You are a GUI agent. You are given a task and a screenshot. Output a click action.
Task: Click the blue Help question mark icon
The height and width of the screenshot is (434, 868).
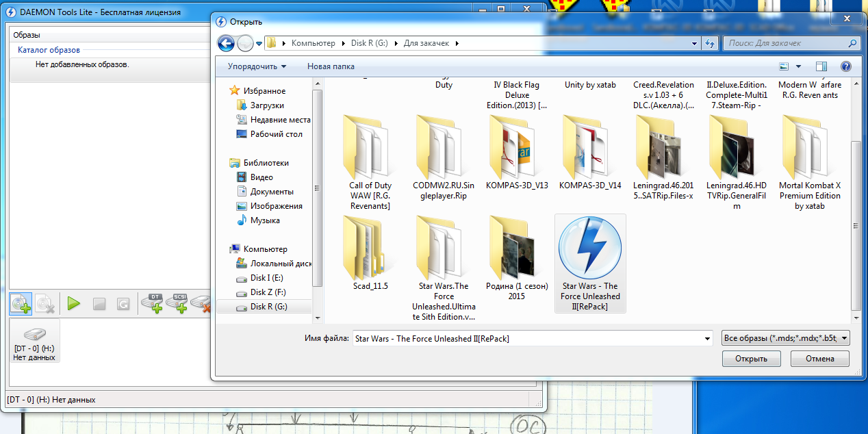[845, 66]
